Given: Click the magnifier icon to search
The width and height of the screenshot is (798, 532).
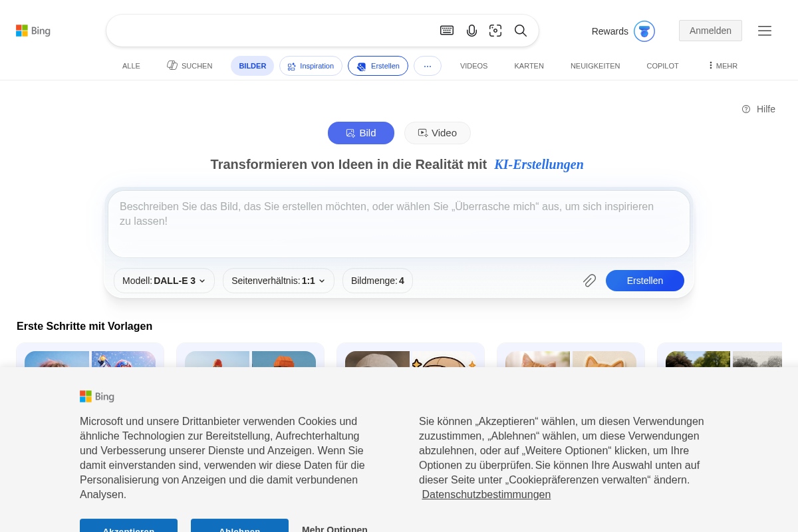Looking at the screenshot, I should [x=521, y=31].
